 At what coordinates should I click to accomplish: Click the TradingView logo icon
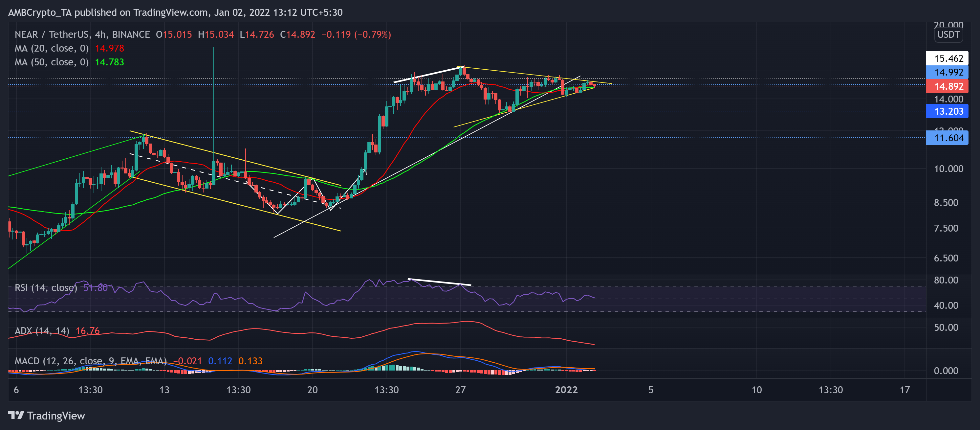coord(16,415)
